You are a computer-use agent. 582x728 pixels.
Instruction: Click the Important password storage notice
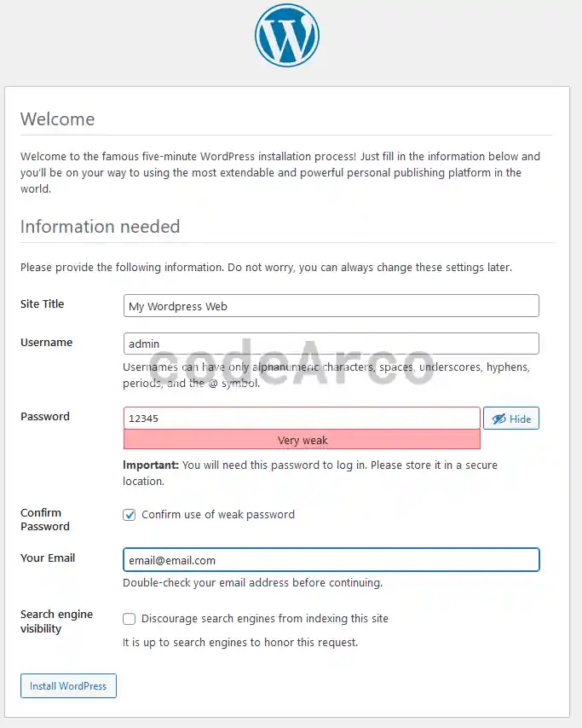click(x=310, y=473)
